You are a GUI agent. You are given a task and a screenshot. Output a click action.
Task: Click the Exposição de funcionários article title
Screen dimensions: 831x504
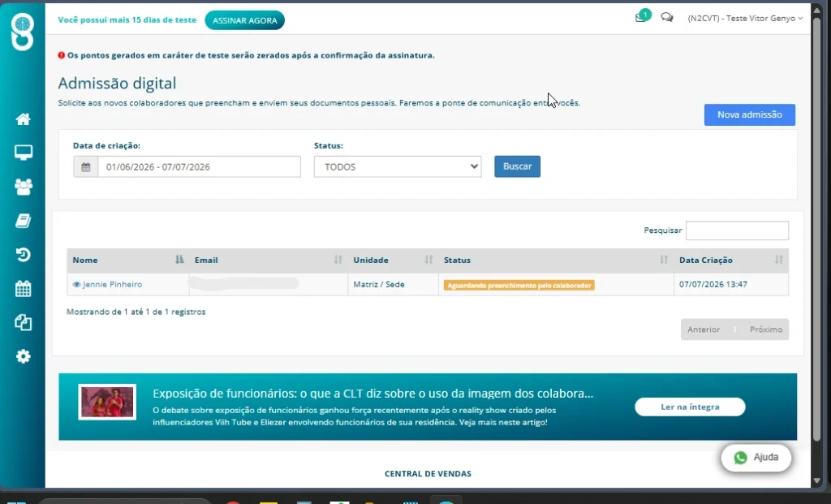pos(372,394)
